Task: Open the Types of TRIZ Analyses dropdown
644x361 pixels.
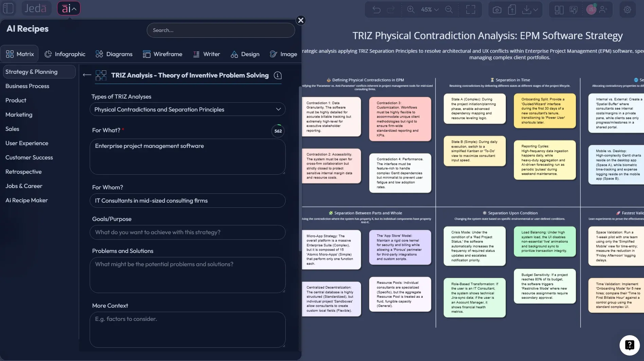Action: click(x=278, y=109)
